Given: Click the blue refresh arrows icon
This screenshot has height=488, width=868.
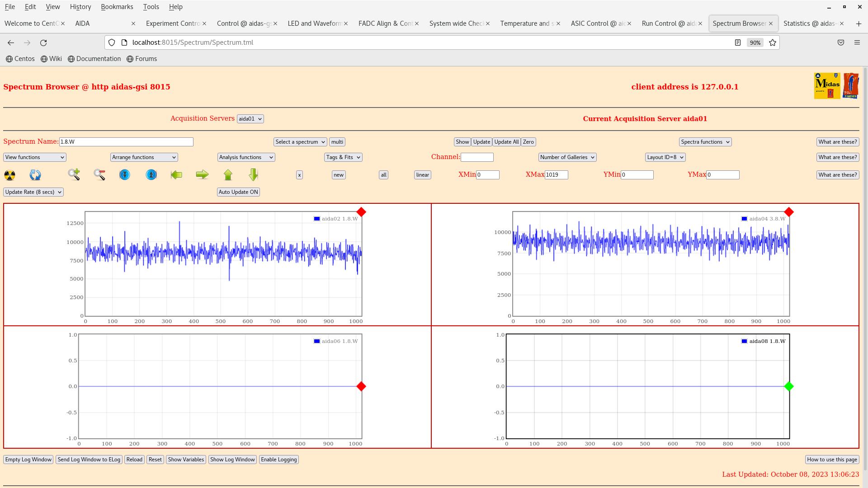Looking at the screenshot, I should coord(35,175).
